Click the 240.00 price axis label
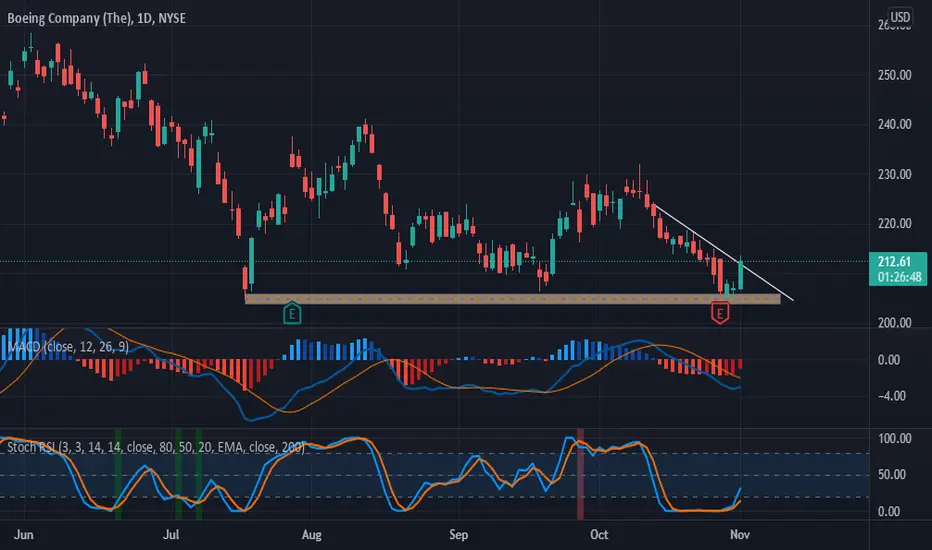The width and height of the screenshot is (932, 550). pos(894,124)
